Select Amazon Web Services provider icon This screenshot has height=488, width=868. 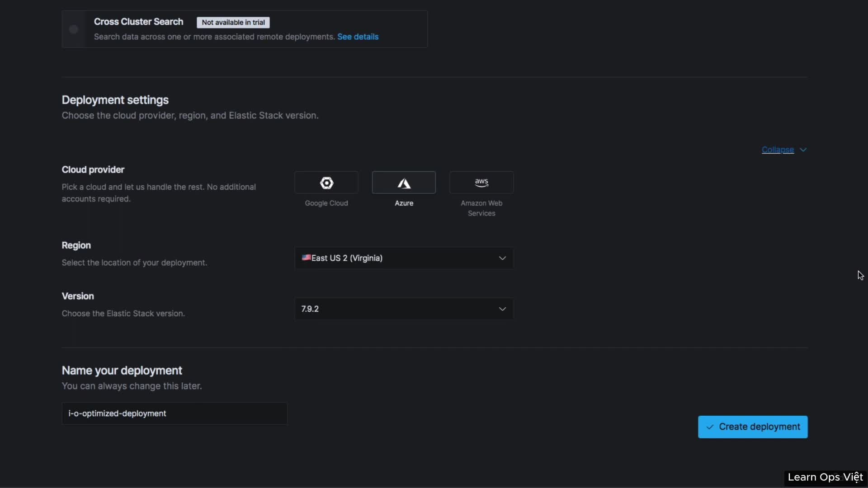[481, 183]
